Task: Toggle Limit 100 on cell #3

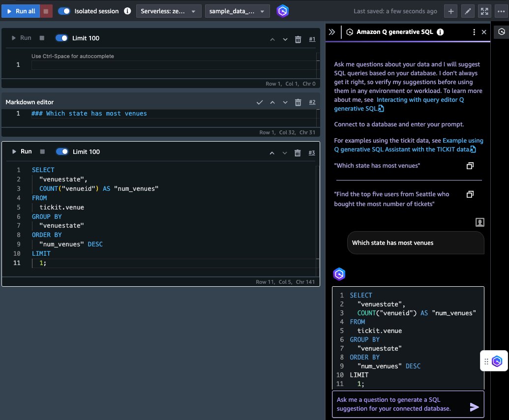Action: click(62, 151)
